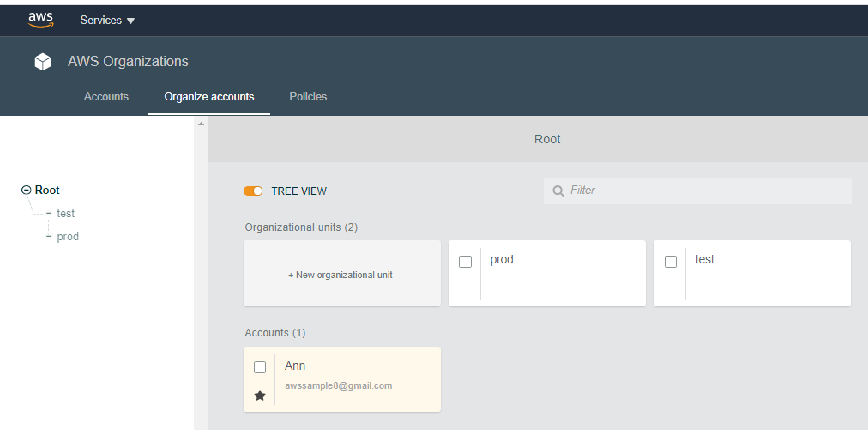This screenshot has width=868, height=430.
Task: Click the star icon on Ann's account
Action: 260,395
